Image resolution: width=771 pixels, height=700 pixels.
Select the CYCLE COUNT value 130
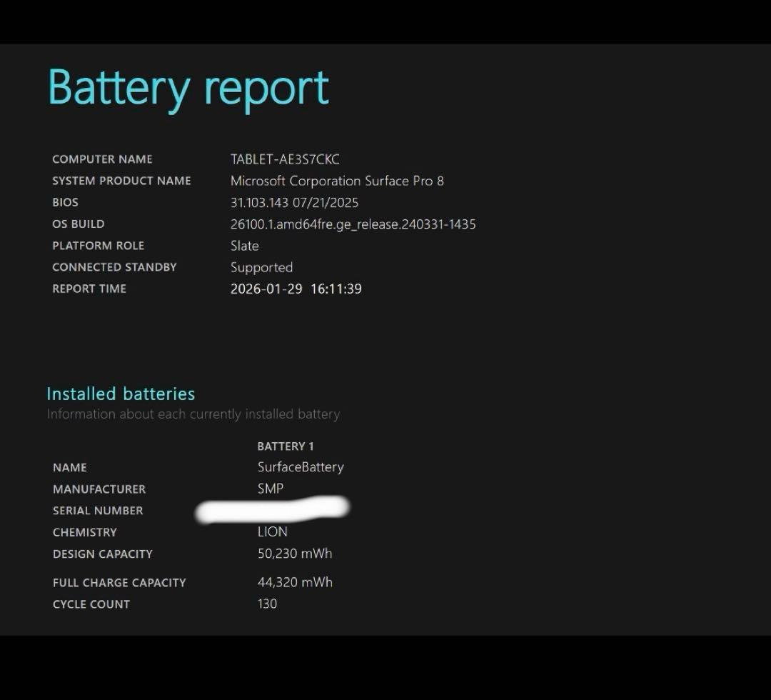click(267, 604)
